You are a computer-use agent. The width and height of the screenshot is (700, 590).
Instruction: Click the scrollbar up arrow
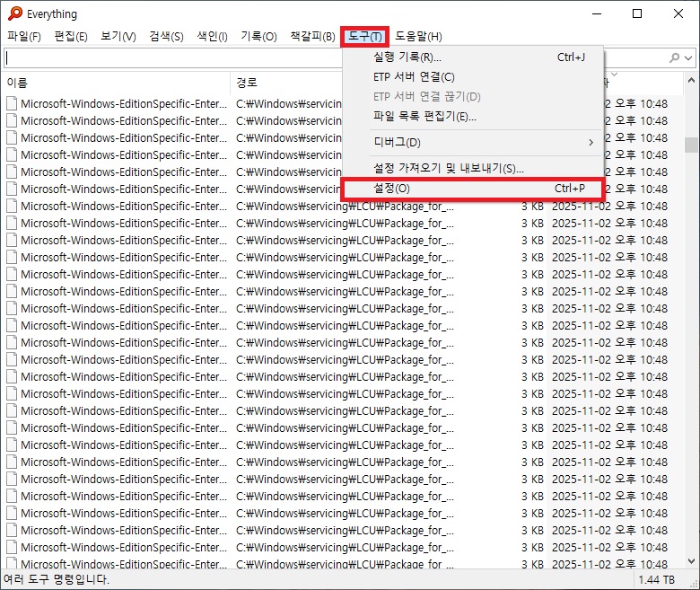[x=691, y=81]
